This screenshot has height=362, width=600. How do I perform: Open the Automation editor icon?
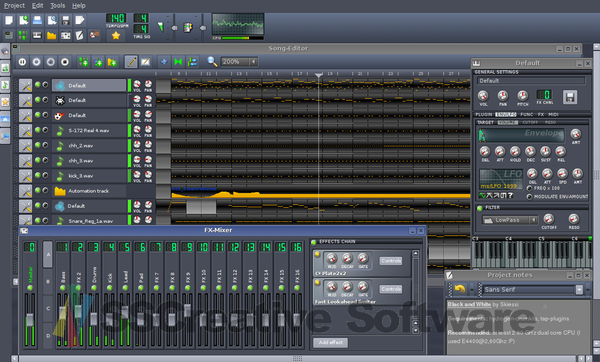(x=51, y=36)
